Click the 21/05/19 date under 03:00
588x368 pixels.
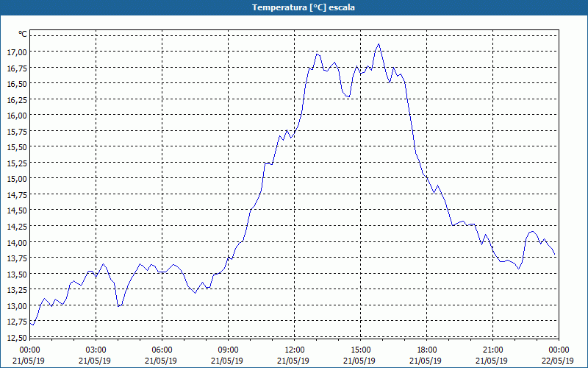click(95, 361)
